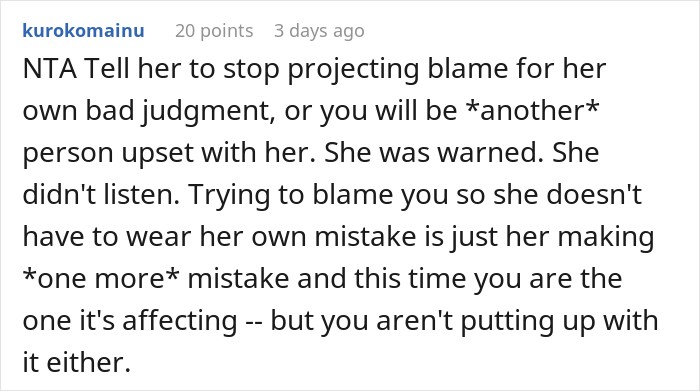Image resolution: width=700 pixels, height=391 pixels.
Task: Click the 20 points score label
Action: (x=214, y=31)
